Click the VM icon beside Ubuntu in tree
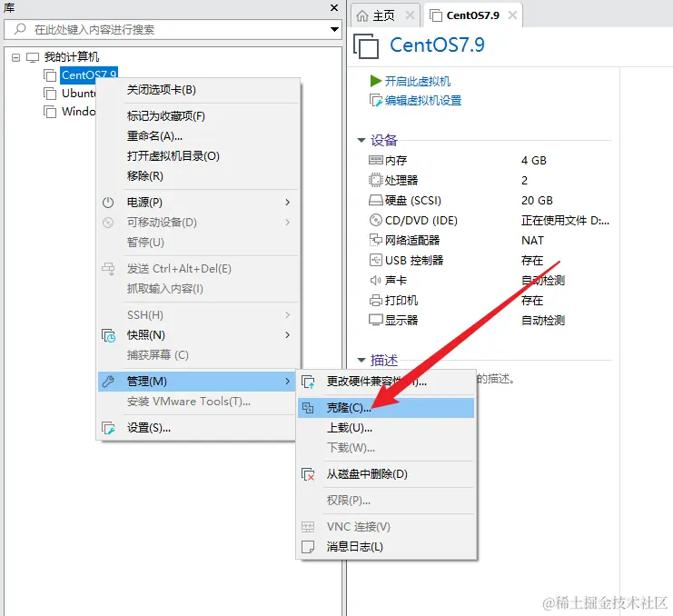 click(x=50, y=94)
